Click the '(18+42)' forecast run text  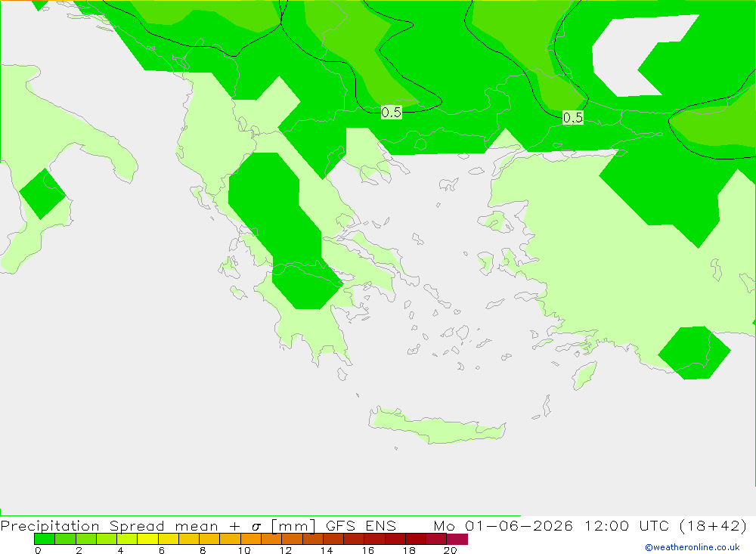pyautogui.click(x=713, y=525)
